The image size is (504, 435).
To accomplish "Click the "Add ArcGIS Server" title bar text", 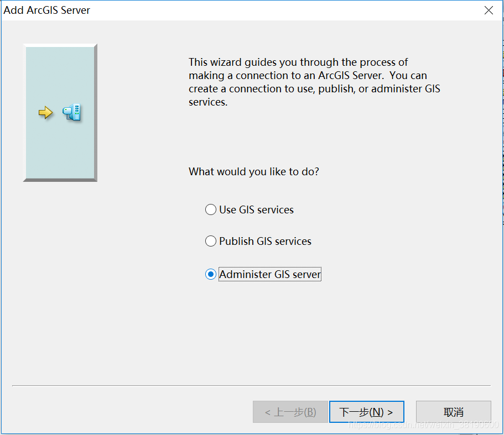I will pyautogui.click(x=47, y=11).
